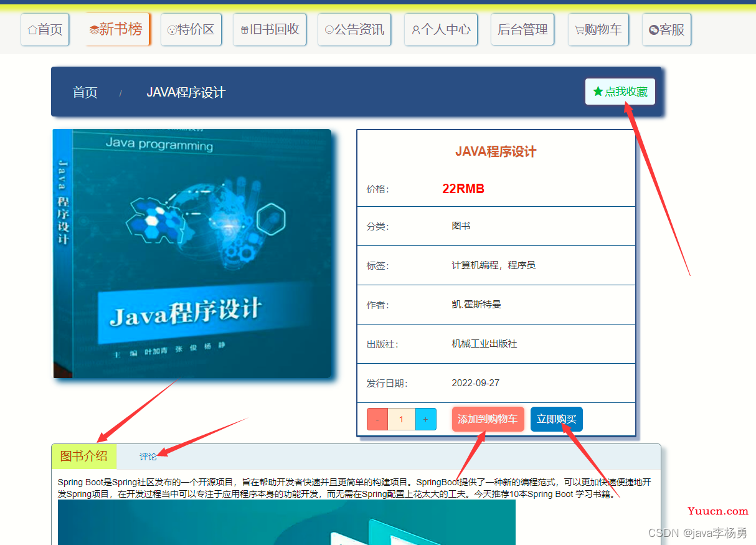756x545 pixels.
Task: Click the person icon in 个人中心
Action: (x=416, y=30)
